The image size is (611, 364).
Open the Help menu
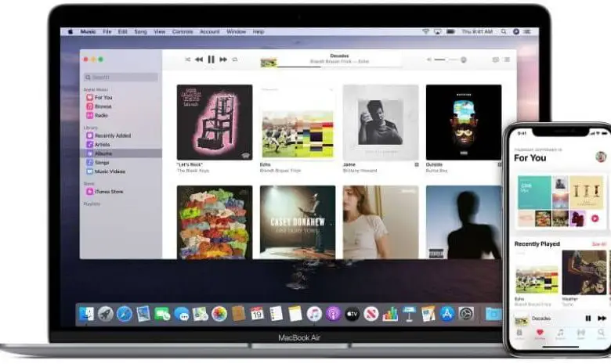pyautogui.click(x=258, y=32)
